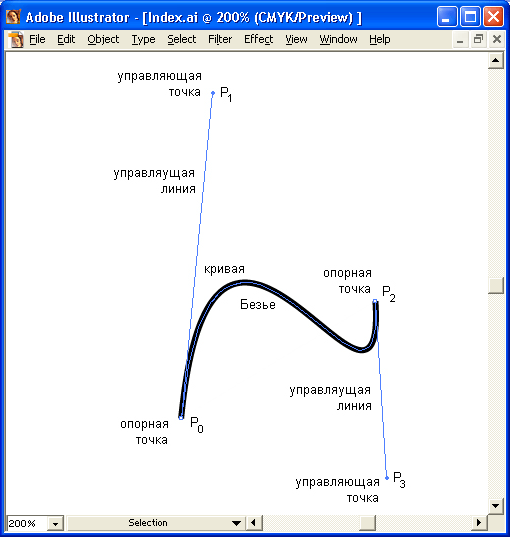Image resolution: width=510 pixels, height=537 pixels.
Task: Click the anchor point P2 on curve
Action: coord(375,301)
